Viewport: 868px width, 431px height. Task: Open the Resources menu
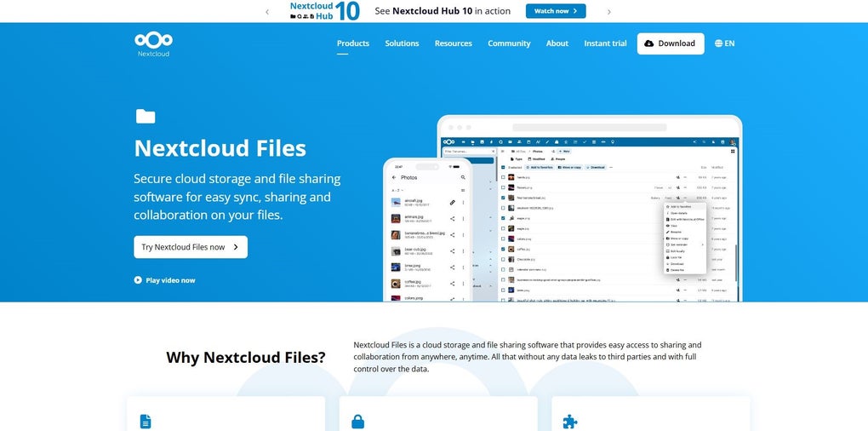click(x=454, y=43)
